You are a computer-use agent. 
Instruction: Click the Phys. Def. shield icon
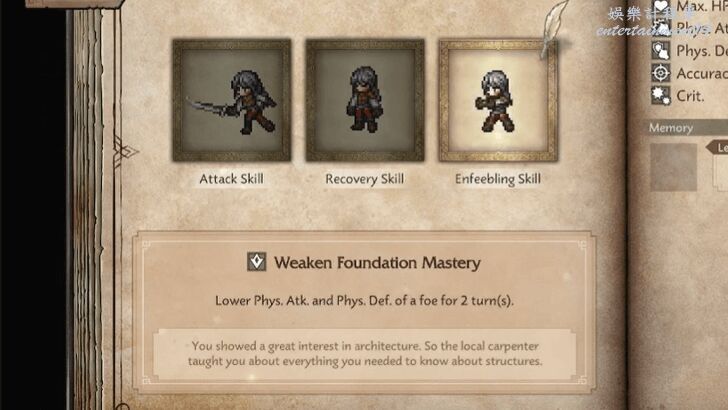click(x=661, y=51)
